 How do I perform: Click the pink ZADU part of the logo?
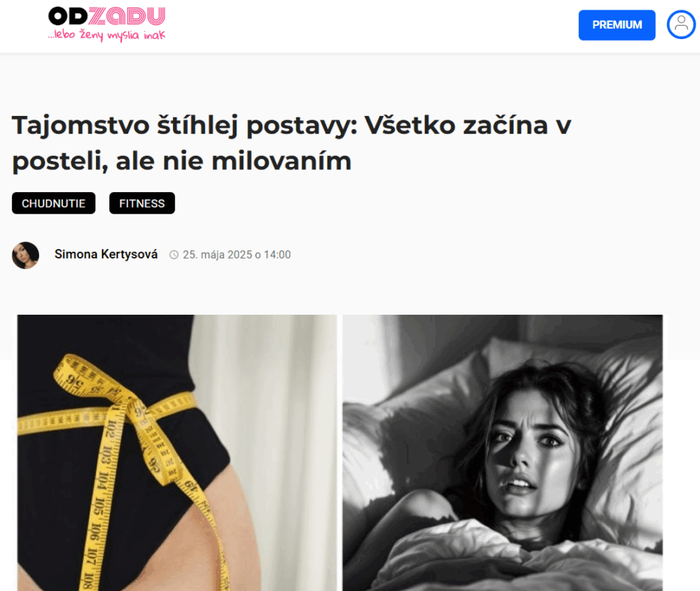click(x=127, y=16)
